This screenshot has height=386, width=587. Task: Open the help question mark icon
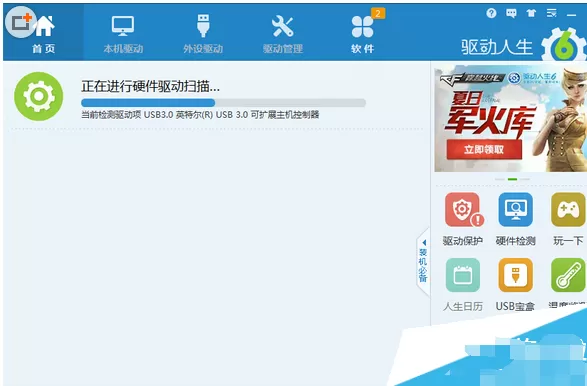pos(491,13)
